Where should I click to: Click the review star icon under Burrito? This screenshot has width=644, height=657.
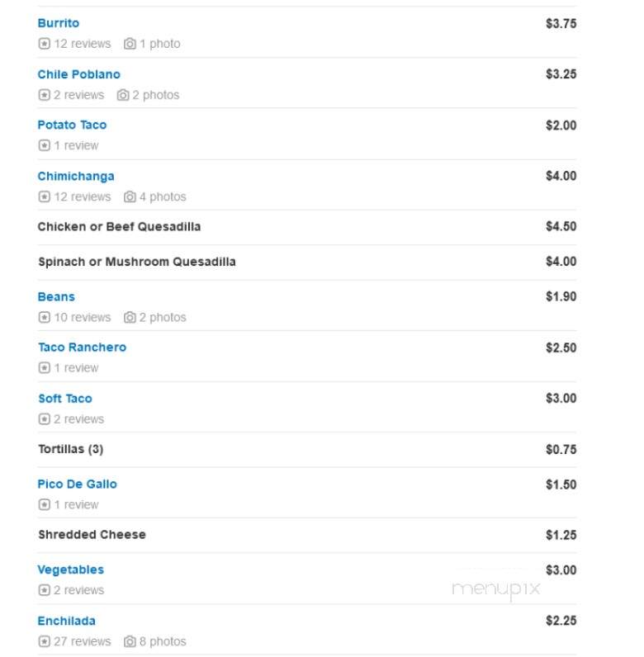point(44,44)
